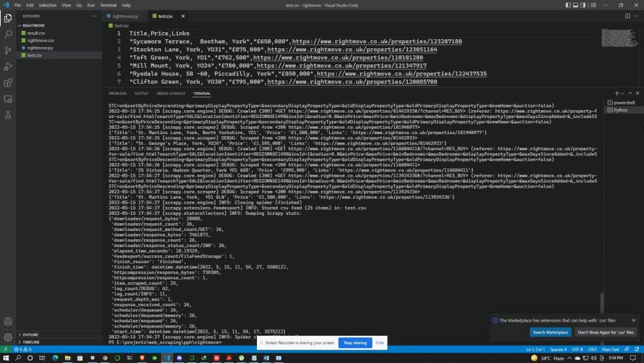
Task: Click the terminal vertical scrollbar
Action: (602, 302)
